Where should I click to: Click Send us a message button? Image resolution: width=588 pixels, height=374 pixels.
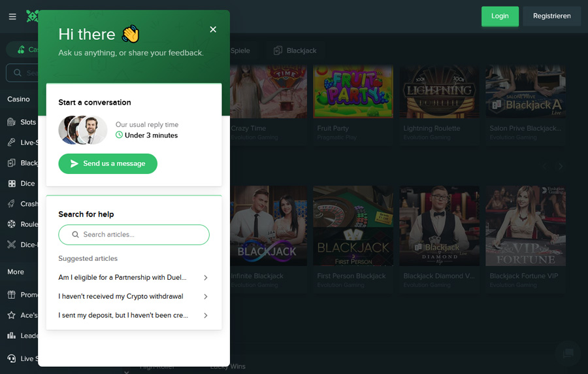click(108, 163)
